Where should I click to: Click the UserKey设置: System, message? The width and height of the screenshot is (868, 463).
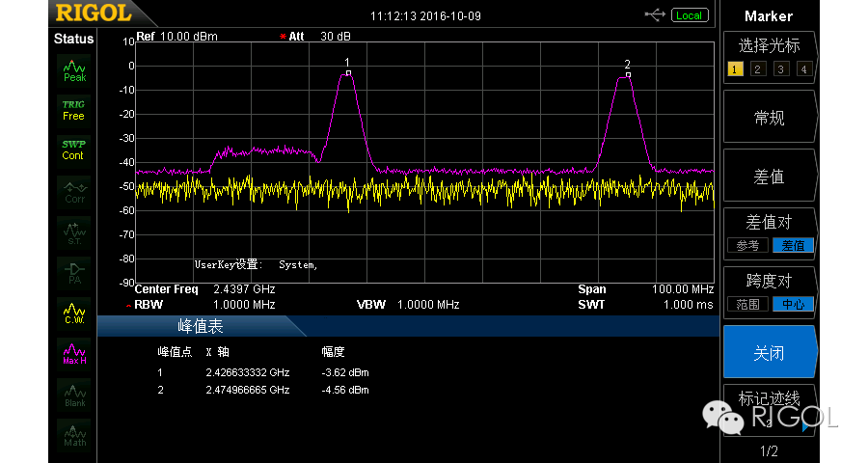(256, 264)
